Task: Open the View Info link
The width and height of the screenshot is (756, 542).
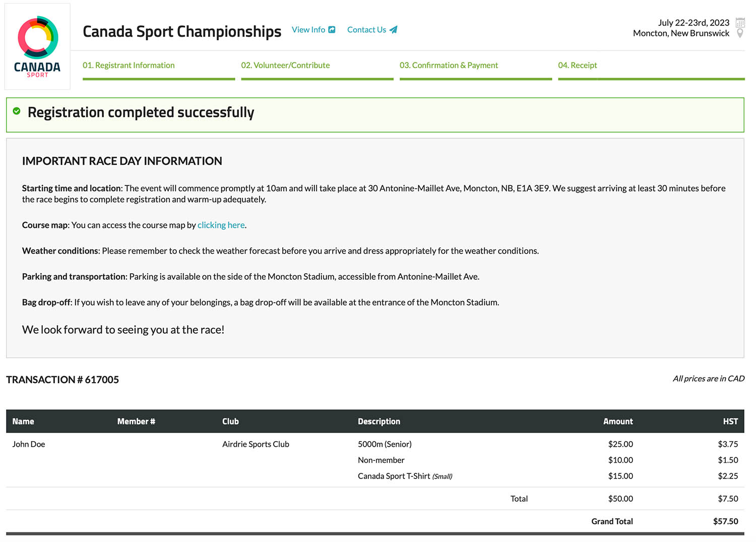Action: point(308,30)
